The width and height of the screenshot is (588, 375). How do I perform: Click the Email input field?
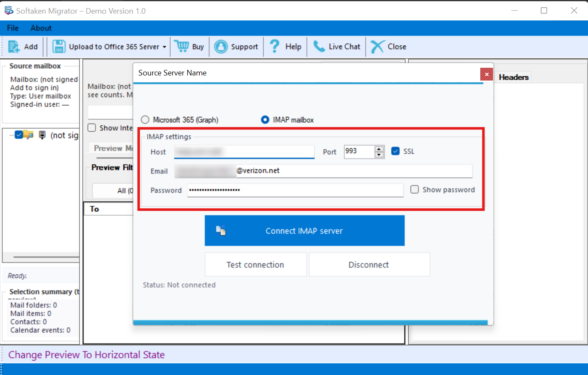tap(323, 171)
